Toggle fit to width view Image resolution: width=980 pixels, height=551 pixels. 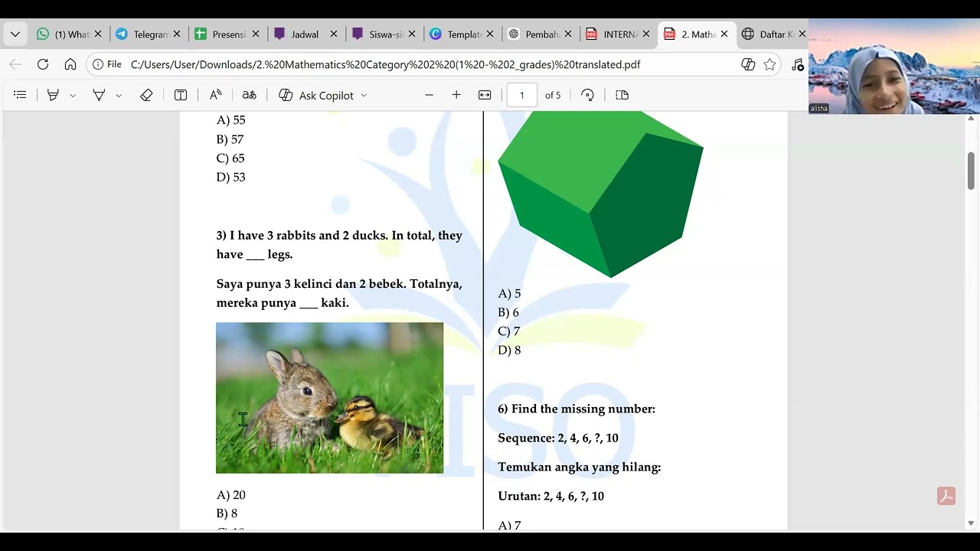pos(485,95)
